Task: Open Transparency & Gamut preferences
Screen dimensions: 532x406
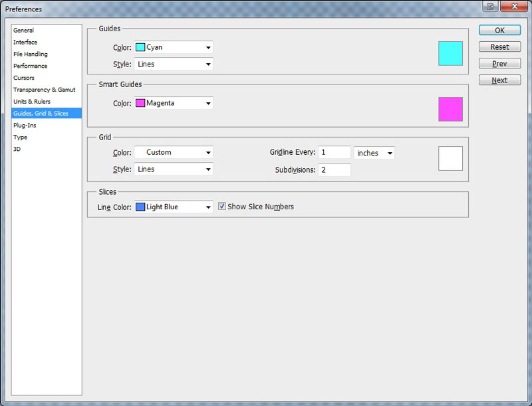Action: [45, 90]
